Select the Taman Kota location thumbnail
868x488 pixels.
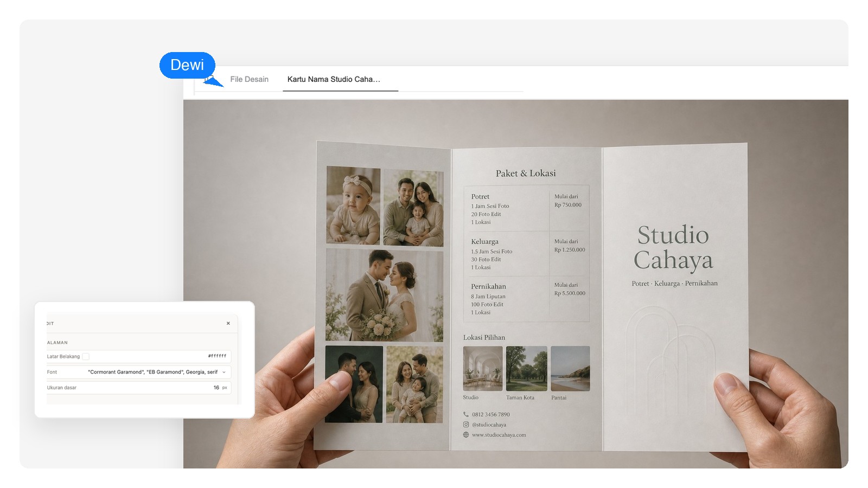coord(526,368)
